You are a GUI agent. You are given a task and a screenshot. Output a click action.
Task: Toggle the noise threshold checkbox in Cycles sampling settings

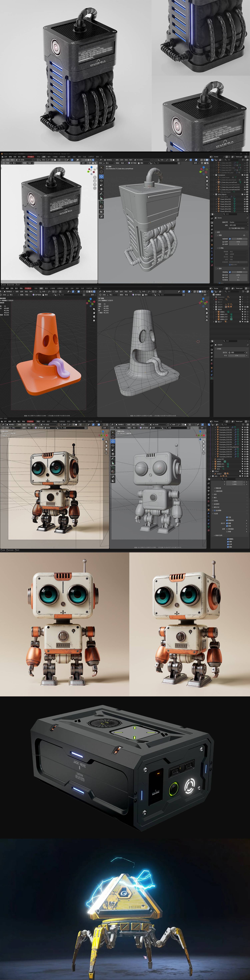coord(230,239)
